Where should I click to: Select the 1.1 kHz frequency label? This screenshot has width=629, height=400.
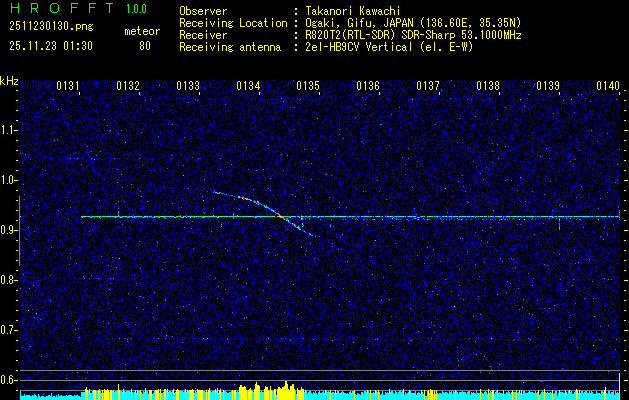8,130
